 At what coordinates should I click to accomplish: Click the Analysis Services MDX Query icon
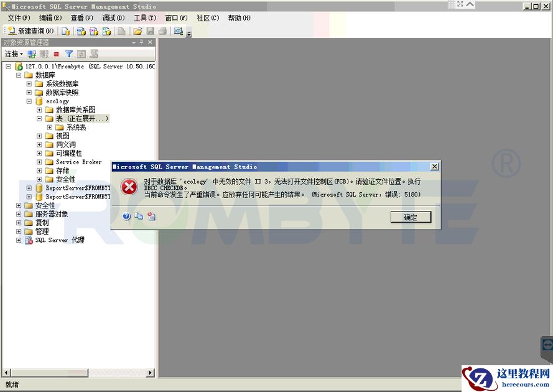pos(81,31)
